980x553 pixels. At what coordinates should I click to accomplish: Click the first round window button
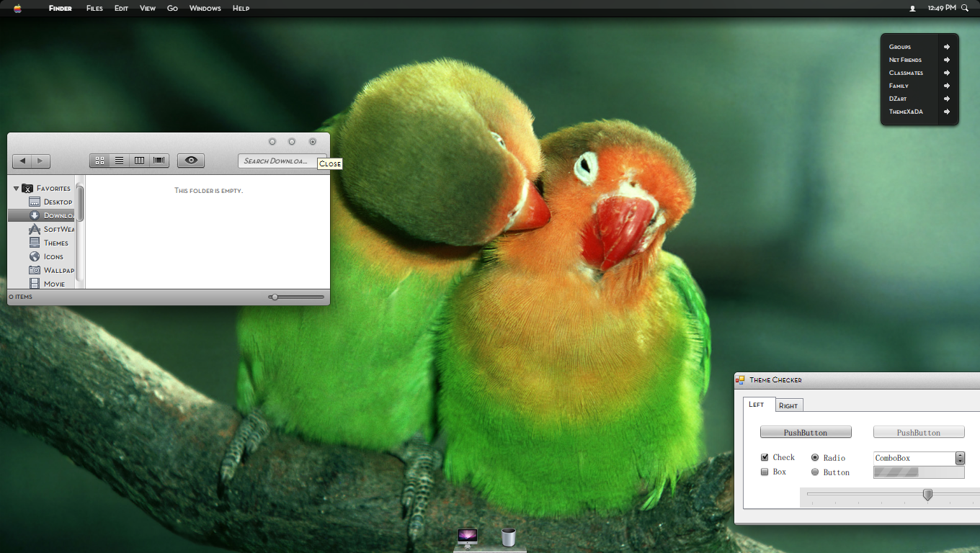tap(272, 142)
